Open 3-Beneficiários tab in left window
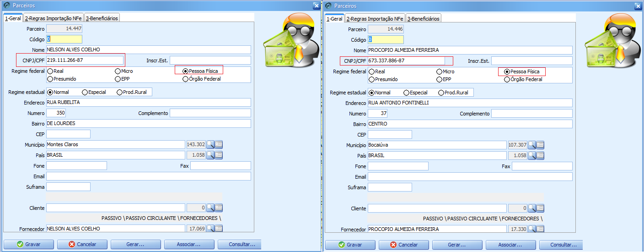Image resolution: width=644 pixels, height=252 pixels. tap(102, 18)
